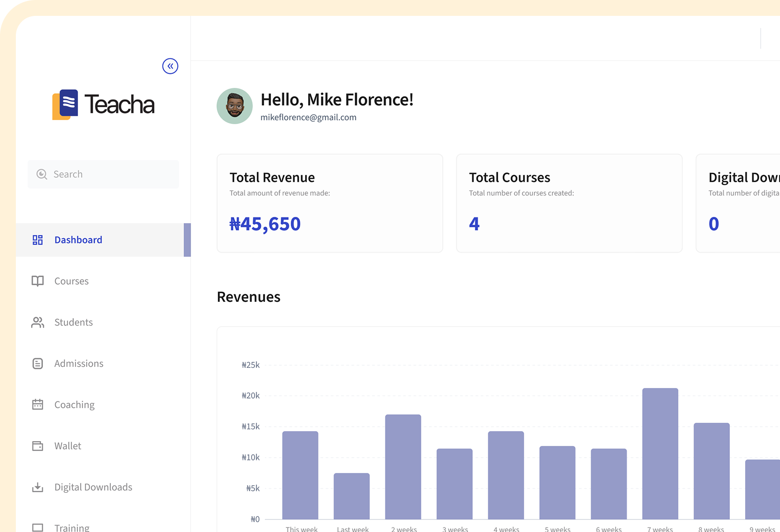This screenshot has height=532, width=780.
Task: Go to Digital Downloads
Action: pos(103,487)
